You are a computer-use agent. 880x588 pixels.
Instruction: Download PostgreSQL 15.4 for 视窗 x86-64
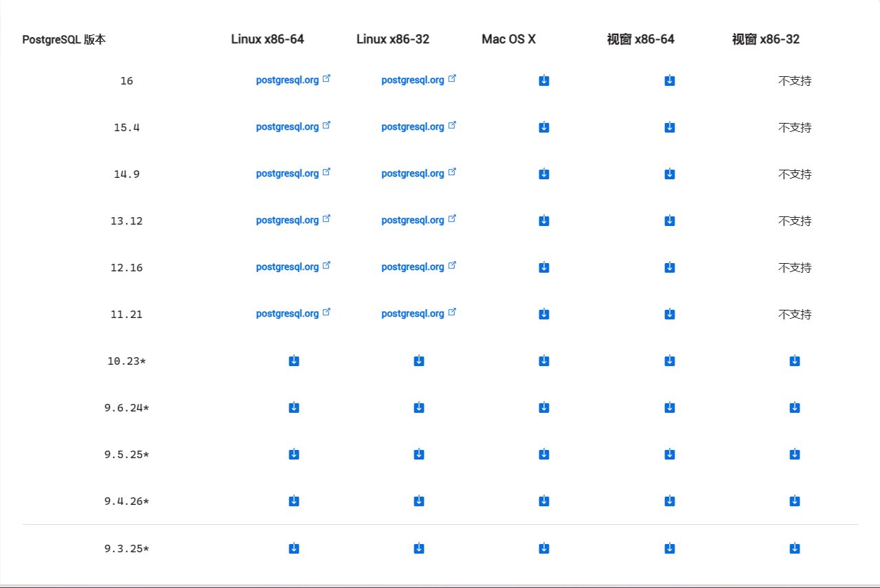click(x=670, y=127)
